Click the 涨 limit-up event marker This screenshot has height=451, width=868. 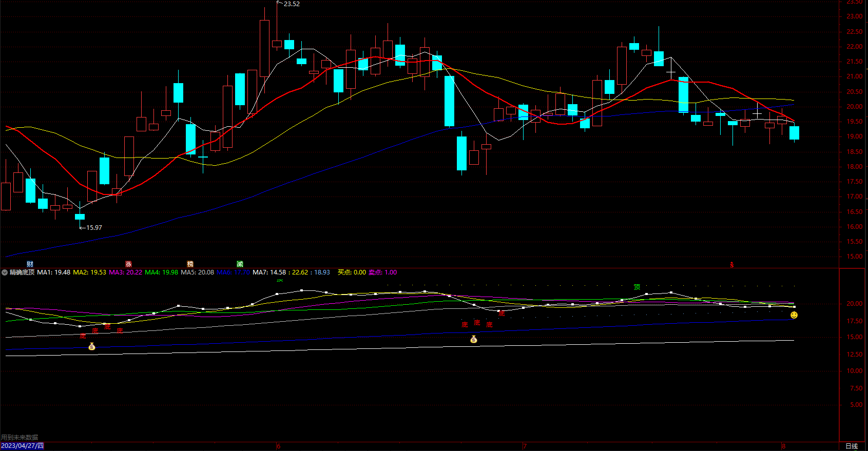coord(128,264)
